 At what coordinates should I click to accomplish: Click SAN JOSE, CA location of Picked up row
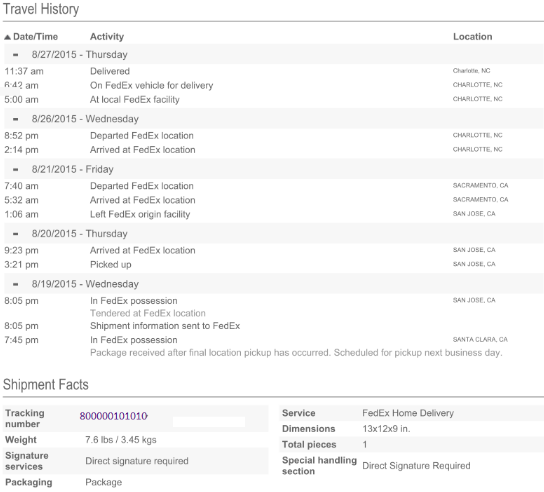474,264
